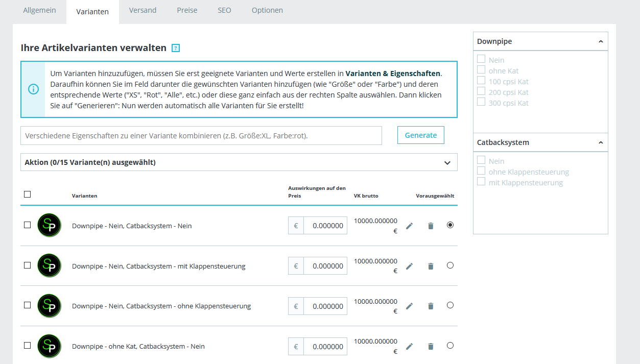Viewport: 640px width, 364px height.
Task: Collapse the Catbacksystem attribute panel
Action: (601, 142)
